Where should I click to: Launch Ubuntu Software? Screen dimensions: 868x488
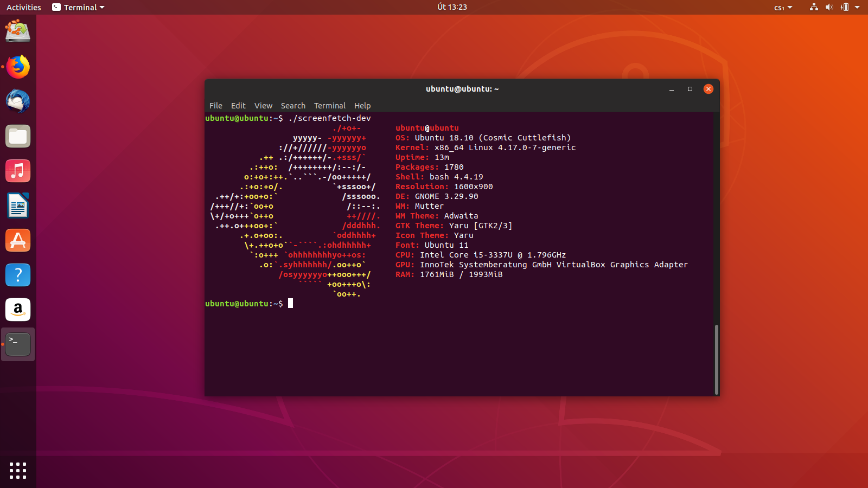(x=18, y=240)
